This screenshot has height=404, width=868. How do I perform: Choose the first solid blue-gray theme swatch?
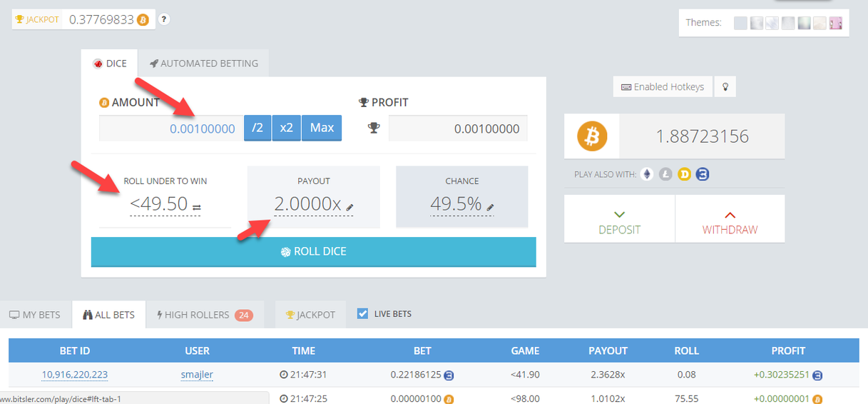click(x=741, y=23)
